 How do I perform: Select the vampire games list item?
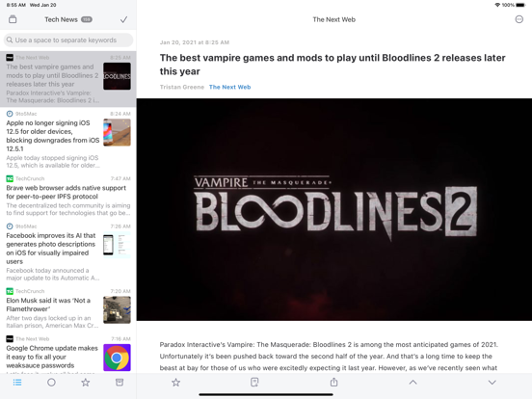68,79
